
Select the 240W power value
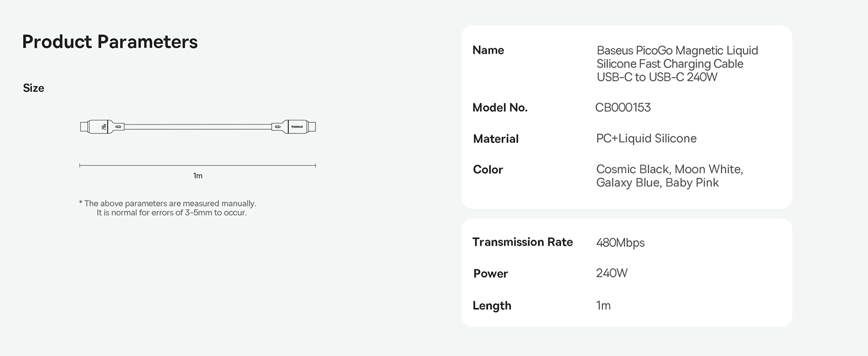coord(612,274)
